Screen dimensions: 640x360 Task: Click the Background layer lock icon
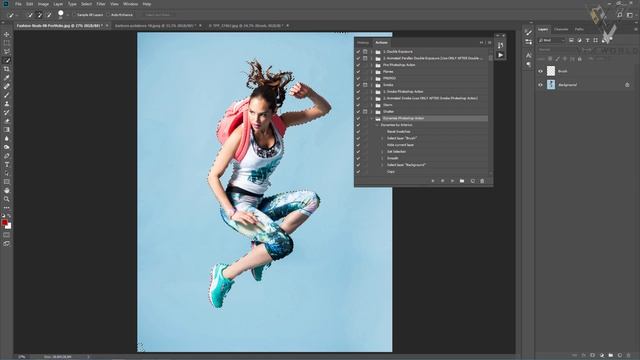(x=627, y=85)
